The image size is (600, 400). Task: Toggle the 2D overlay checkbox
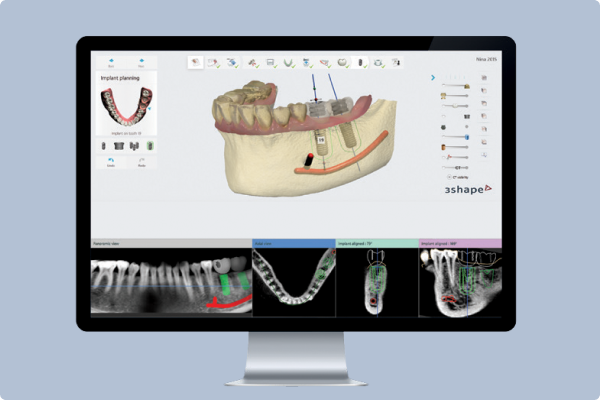point(449,177)
